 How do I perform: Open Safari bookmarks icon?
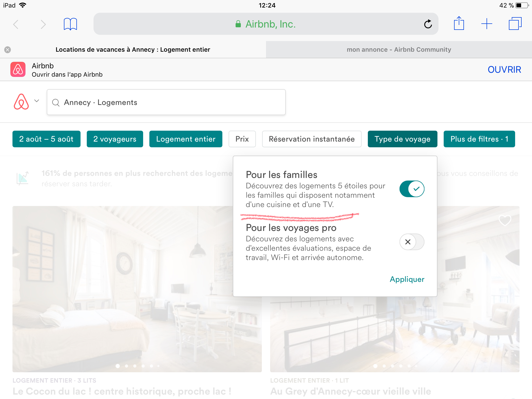coord(70,24)
